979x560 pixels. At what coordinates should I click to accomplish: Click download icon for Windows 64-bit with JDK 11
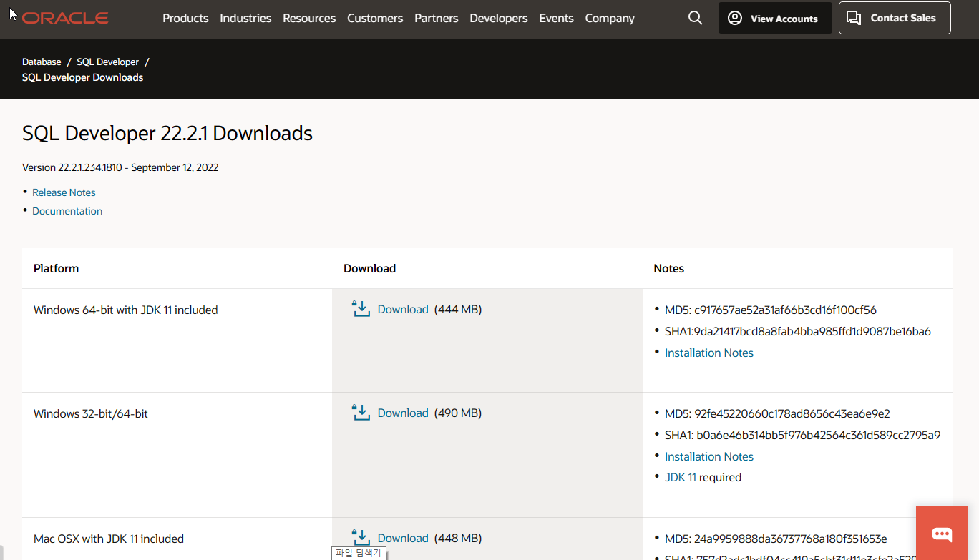coord(361,309)
